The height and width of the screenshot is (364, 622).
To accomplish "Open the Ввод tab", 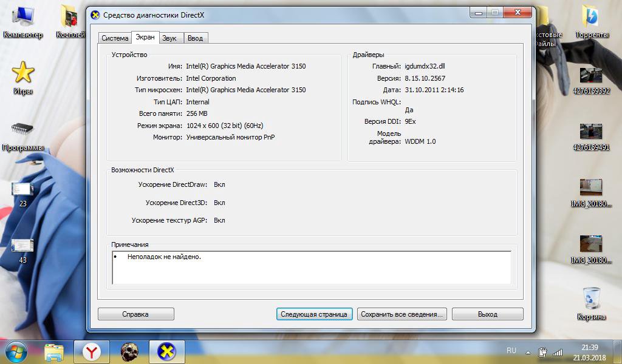I will pyautogui.click(x=195, y=38).
